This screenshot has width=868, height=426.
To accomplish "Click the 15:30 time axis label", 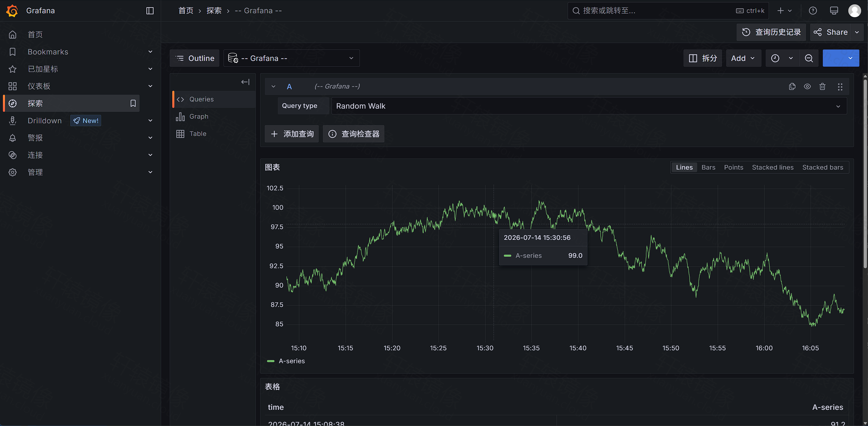I will coord(485,348).
